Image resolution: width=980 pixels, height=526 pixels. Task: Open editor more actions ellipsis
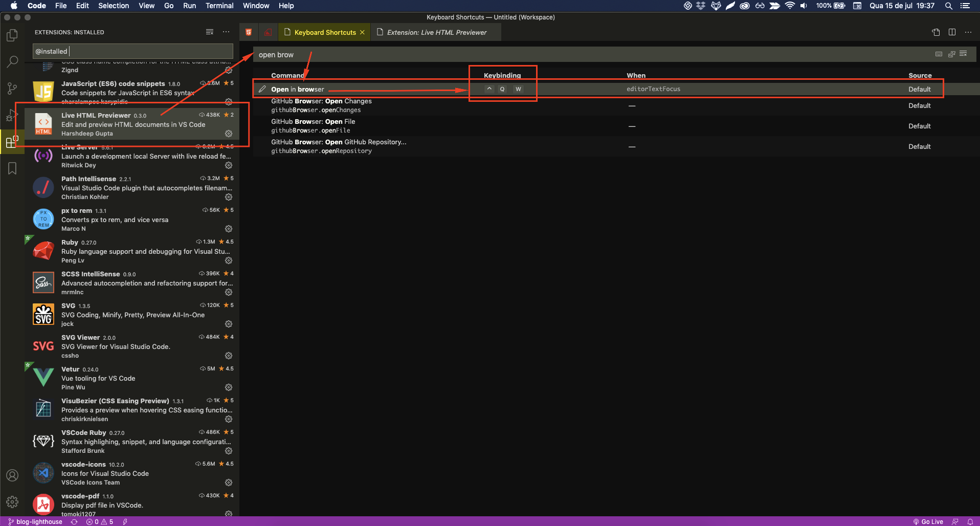[x=968, y=32]
